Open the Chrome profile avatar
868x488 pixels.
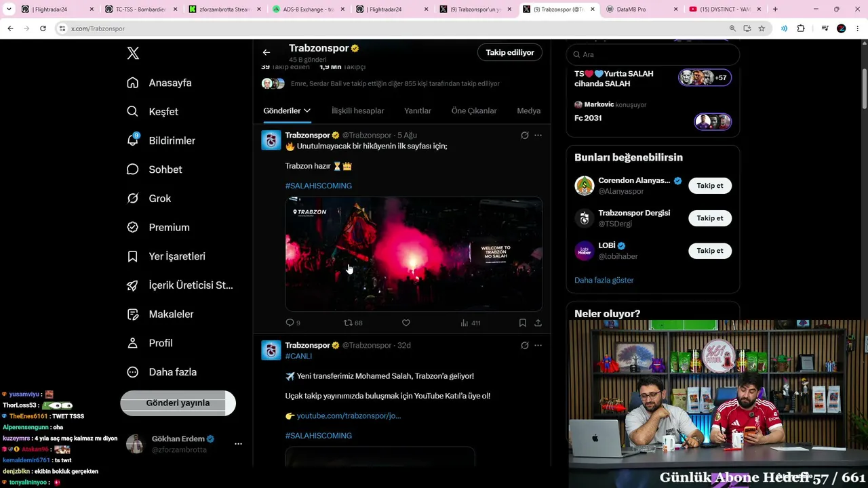pos(842,28)
